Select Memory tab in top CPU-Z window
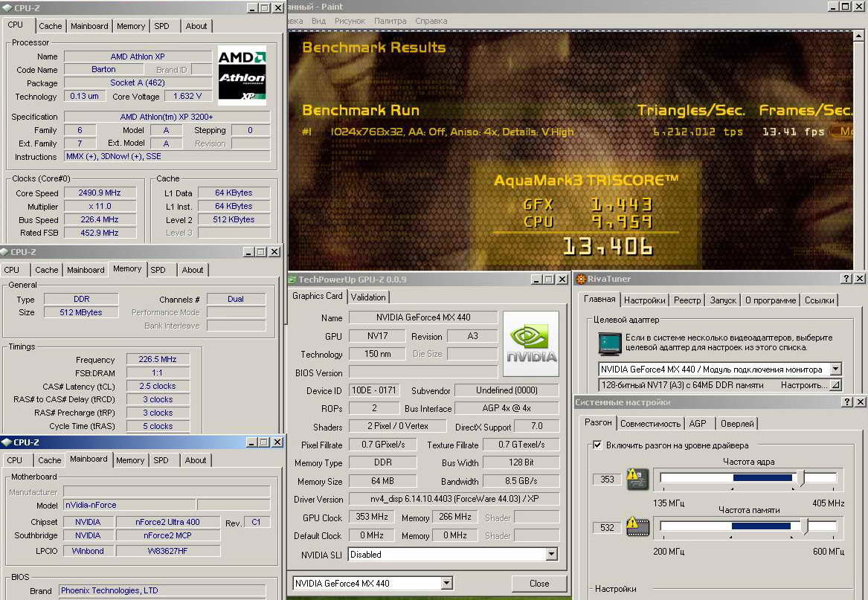Screen dimensions: 868x600 click(x=131, y=26)
